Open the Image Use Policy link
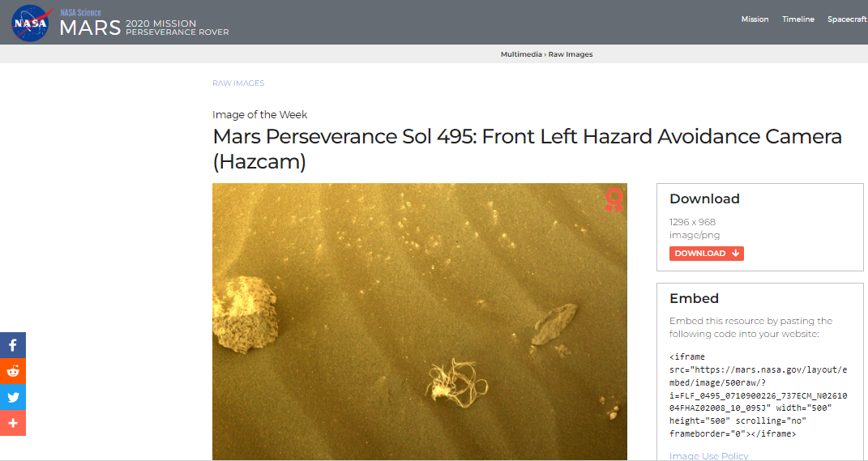The image size is (868, 461). (x=708, y=456)
